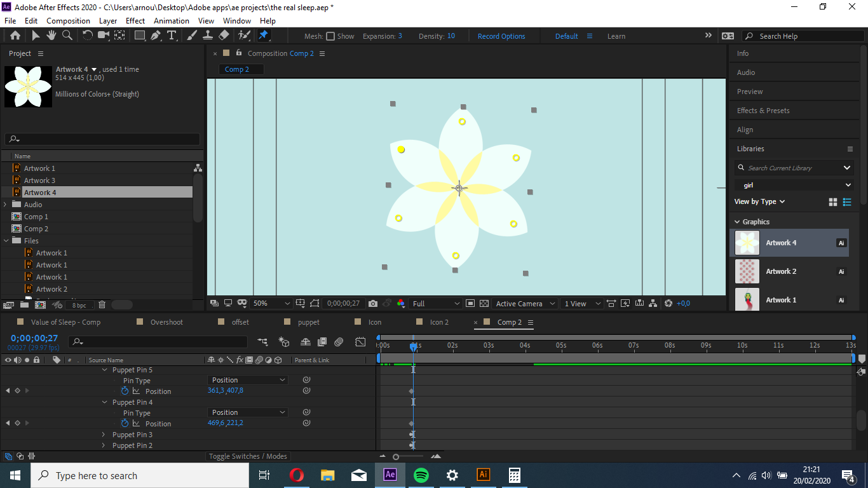The height and width of the screenshot is (488, 868).
Task: Click Toggle Switches / Modes
Action: [x=247, y=456]
